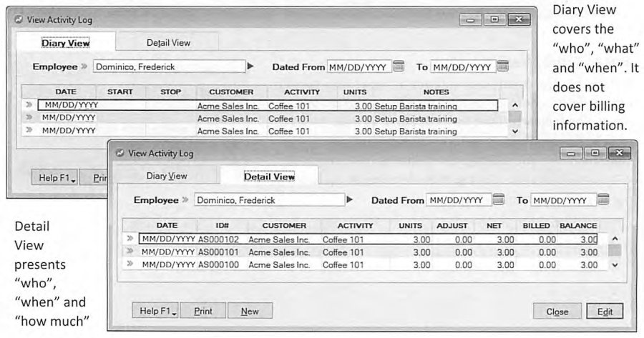The width and height of the screenshot is (644, 338).
Task: Sort by NET column header
Action: [x=494, y=225]
